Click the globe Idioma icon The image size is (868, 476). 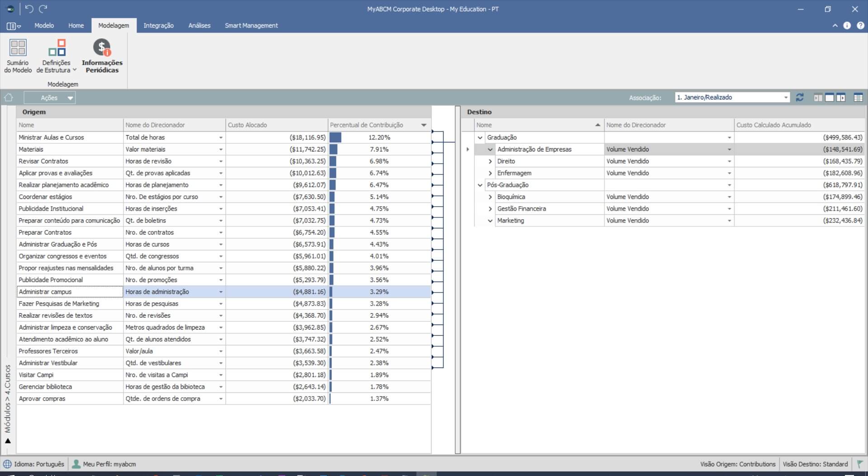8,464
